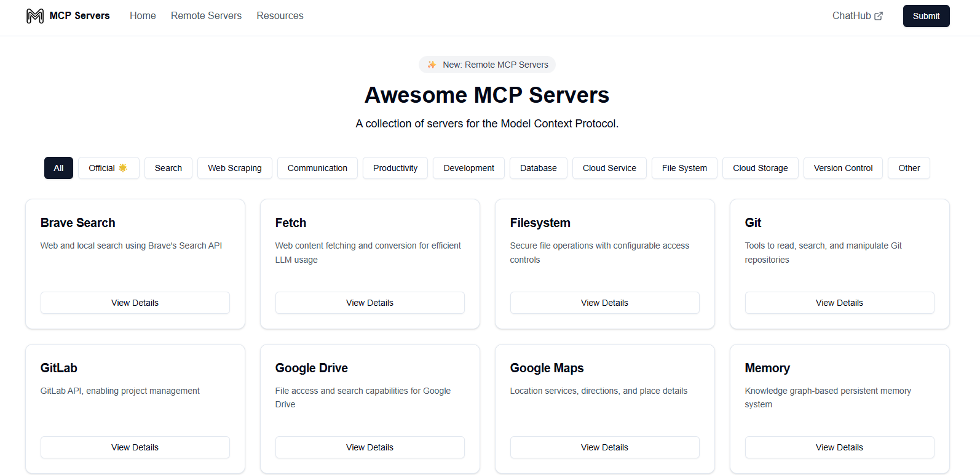Viewport: 980px width, 475px height.
Task: Click 'GitLab API, enabling project management' text
Action: 120,391
